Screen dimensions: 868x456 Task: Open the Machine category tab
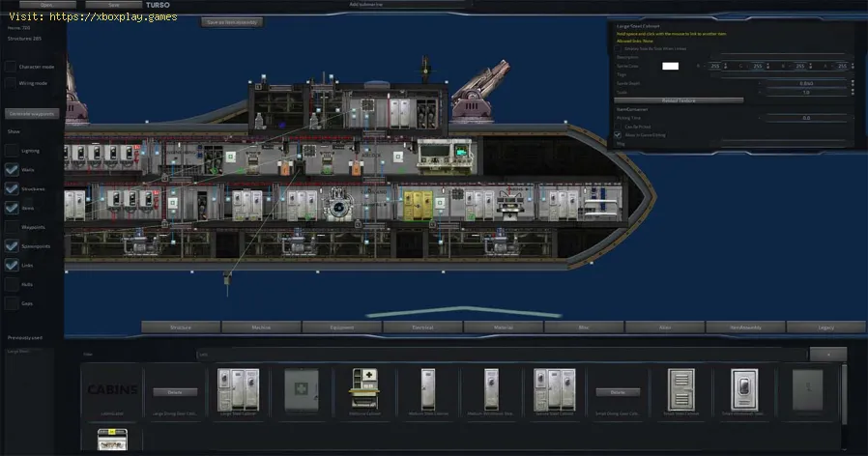pos(261,328)
